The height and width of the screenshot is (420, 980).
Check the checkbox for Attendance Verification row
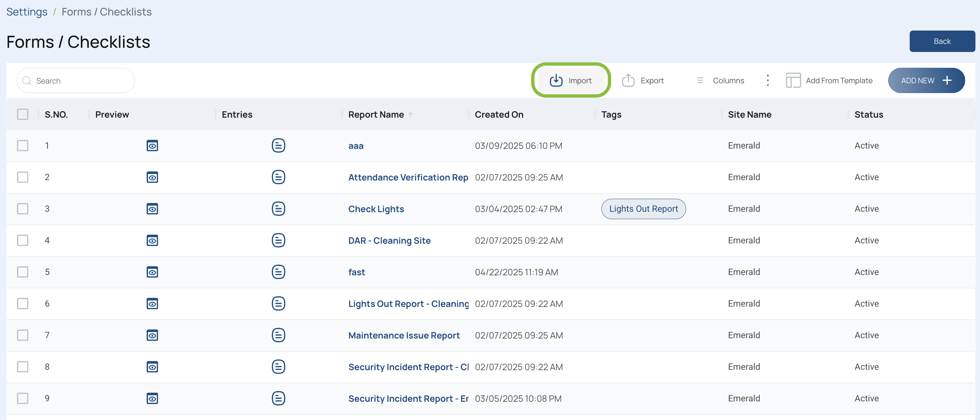pyautogui.click(x=23, y=177)
